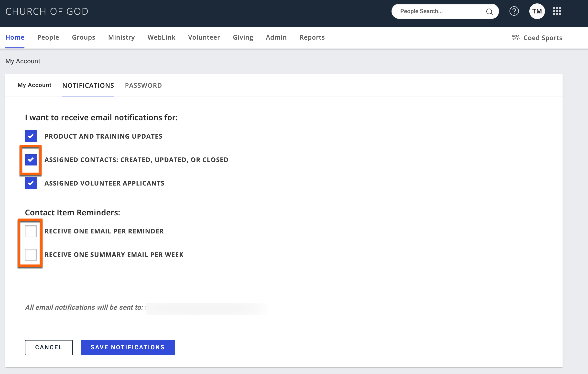
Task: Click 'Contact Item Reminders:' heading
Action: (x=73, y=213)
